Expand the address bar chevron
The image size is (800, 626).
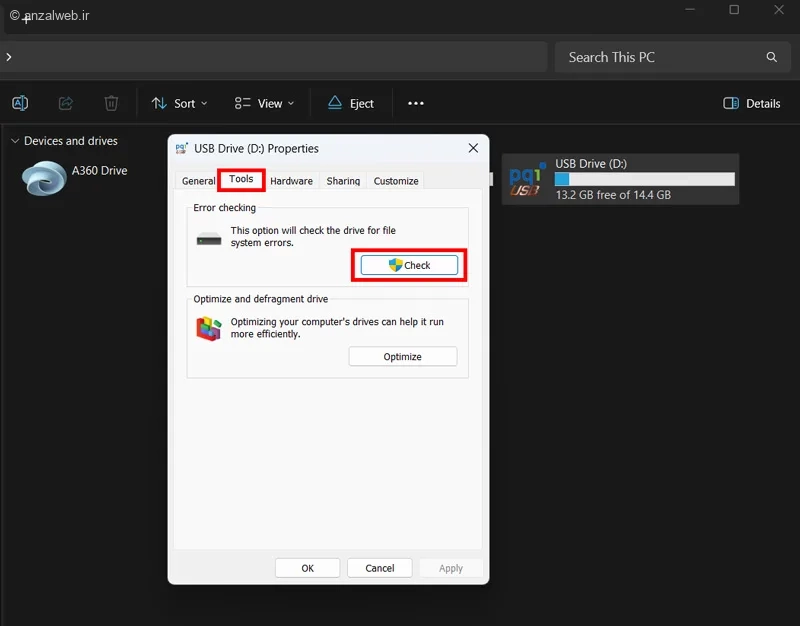click(9, 57)
